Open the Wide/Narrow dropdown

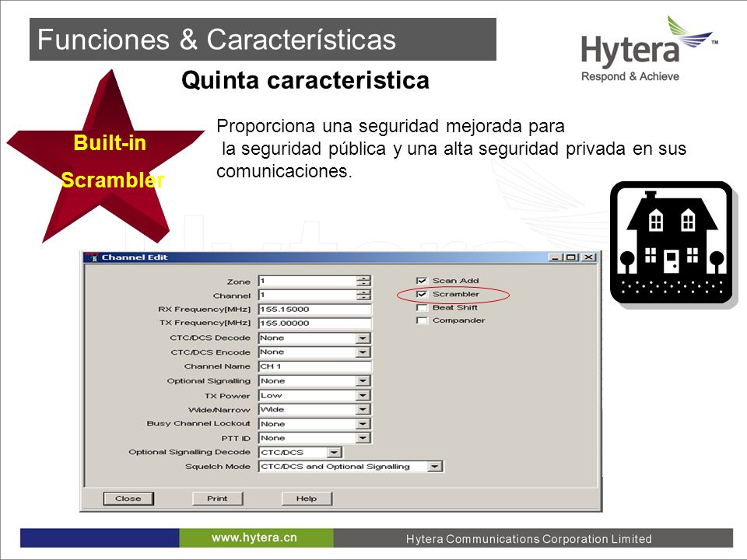click(x=363, y=410)
